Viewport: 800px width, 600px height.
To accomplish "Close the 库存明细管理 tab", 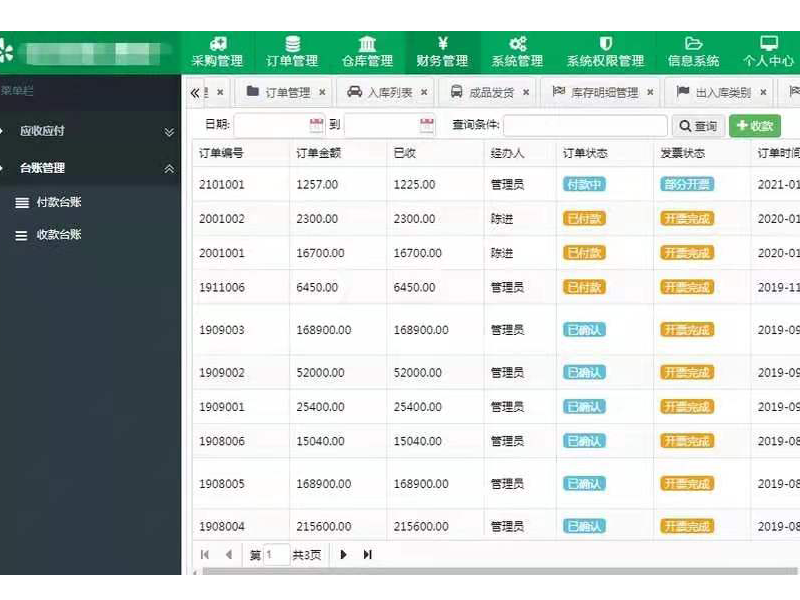I will click(650, 92).
